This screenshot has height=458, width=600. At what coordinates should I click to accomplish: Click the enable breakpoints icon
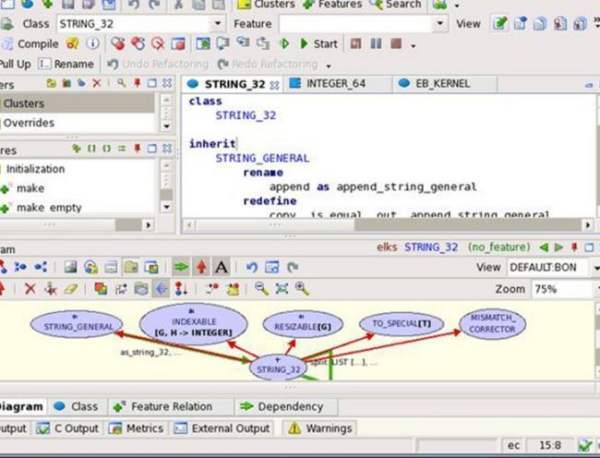pyautogui.click(x=118, y=44)
